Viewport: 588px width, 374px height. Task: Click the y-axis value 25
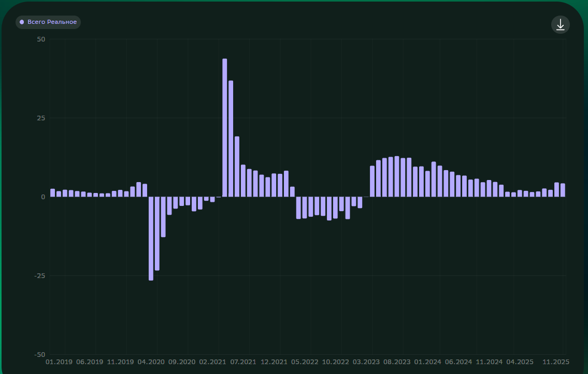41,118
